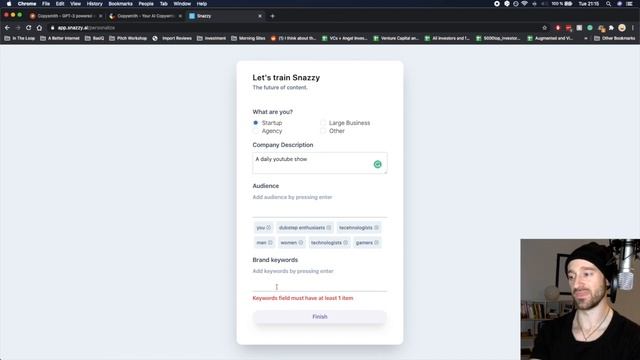This screenshot has width=640, height=360.
Task: Open the 'Import Reviews' bookmark
Action: (x=172, y=38)
